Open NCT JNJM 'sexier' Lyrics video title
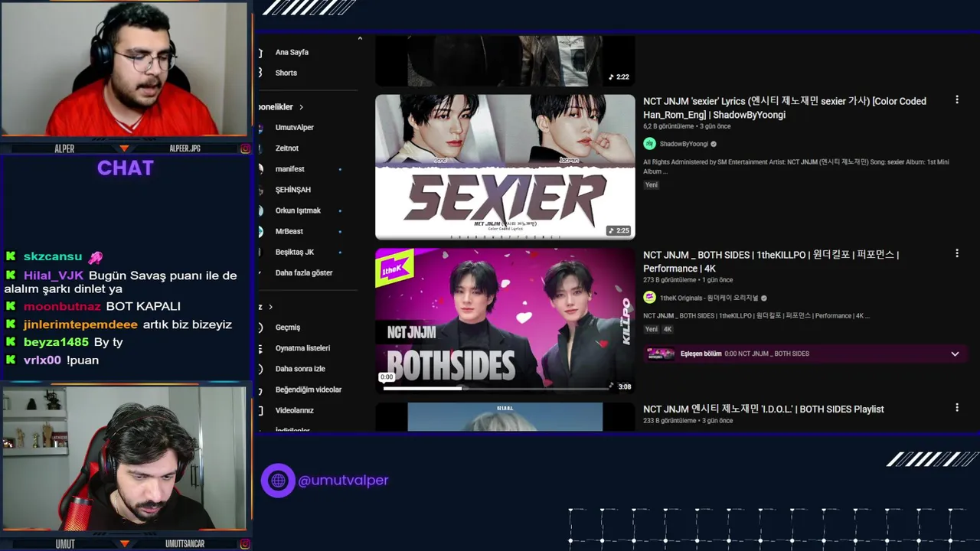This screenshot has height=551, width=980. pyautogui.click(x=785, y=108)
